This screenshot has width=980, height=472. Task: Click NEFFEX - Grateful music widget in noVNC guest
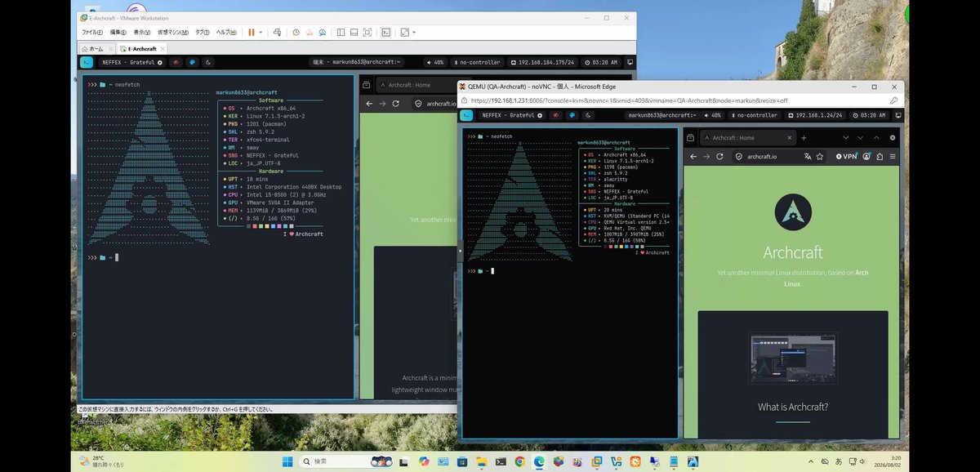pyautogui.click(x=512, y=115)
